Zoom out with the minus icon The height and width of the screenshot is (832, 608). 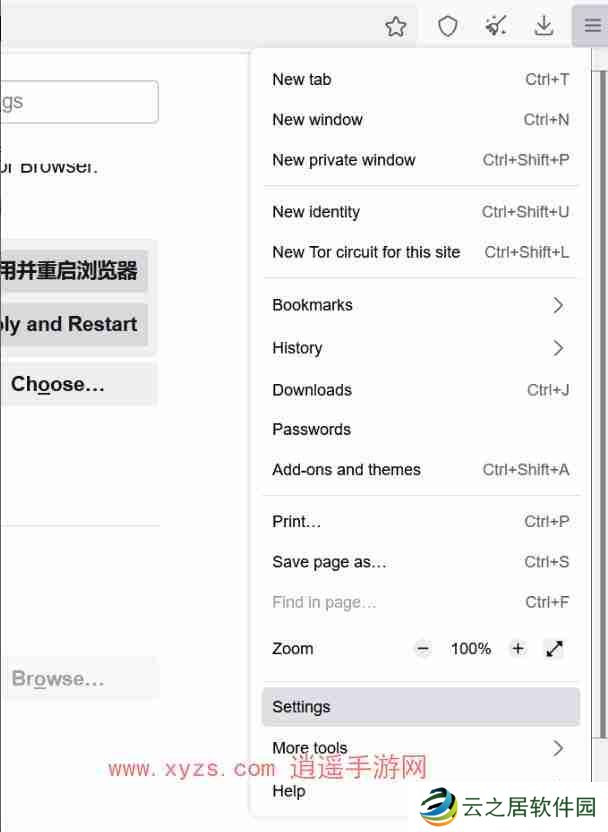tap(423, 649)
